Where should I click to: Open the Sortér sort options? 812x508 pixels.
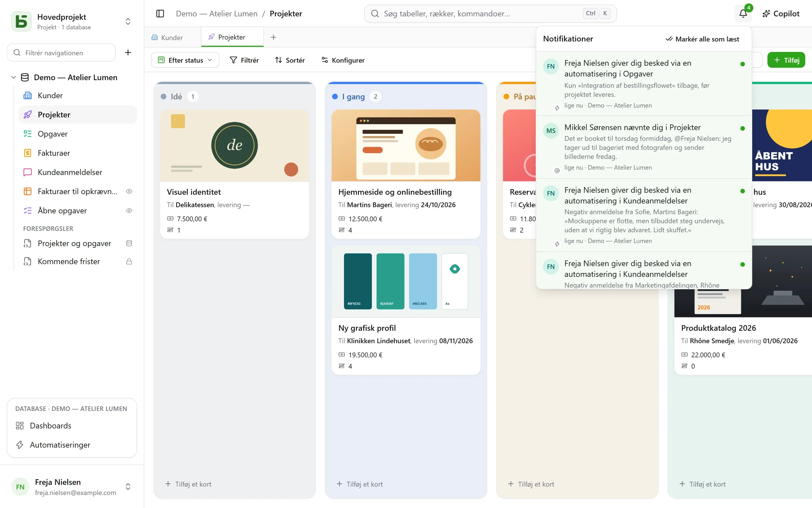290,60
